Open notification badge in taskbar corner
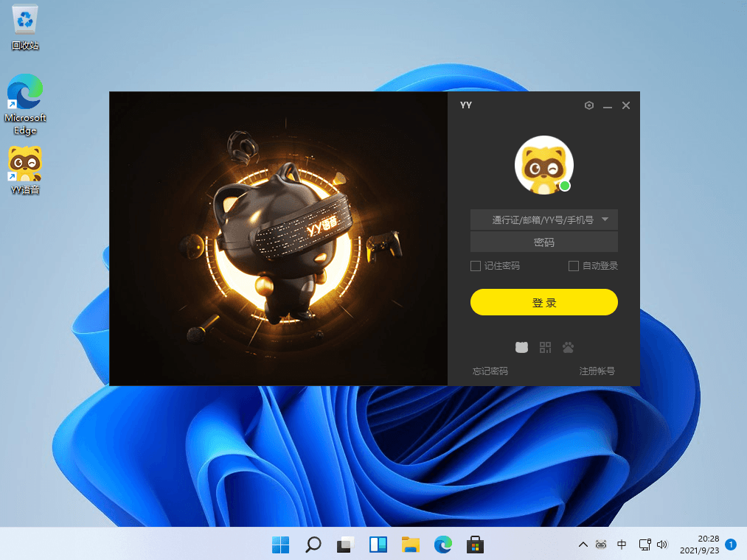747x560 pixels. (731, 545)
